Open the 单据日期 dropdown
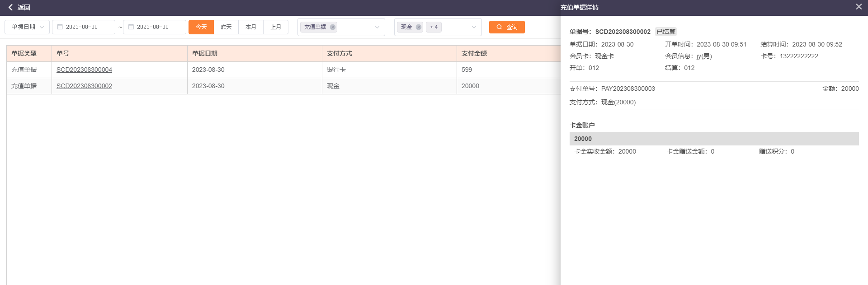The image size is (868, 285). tap(27, 27)
